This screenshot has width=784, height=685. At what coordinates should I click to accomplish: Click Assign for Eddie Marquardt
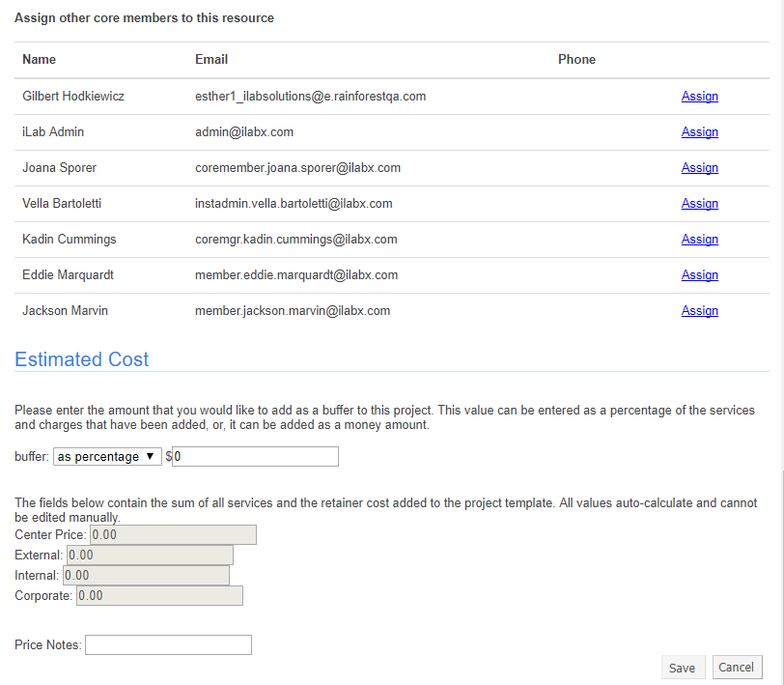[699, 275]
